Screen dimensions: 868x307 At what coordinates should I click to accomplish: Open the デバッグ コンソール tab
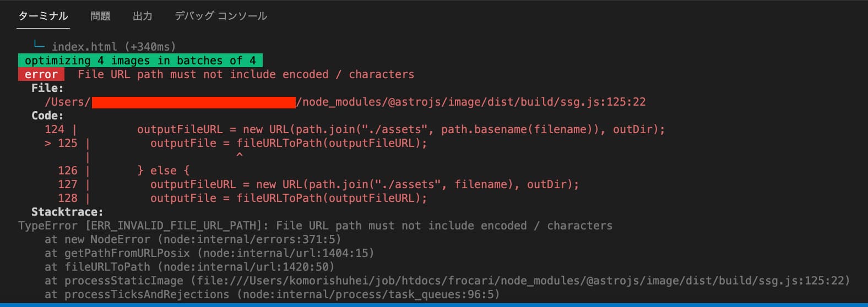click(221, 17)
